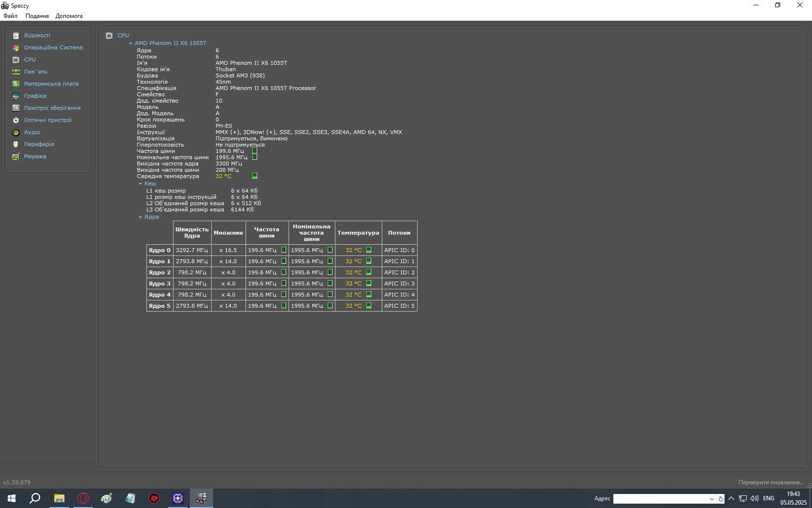Open volume speaker tray icon
Screen dimensions: 812x508
tap(754, 498)
